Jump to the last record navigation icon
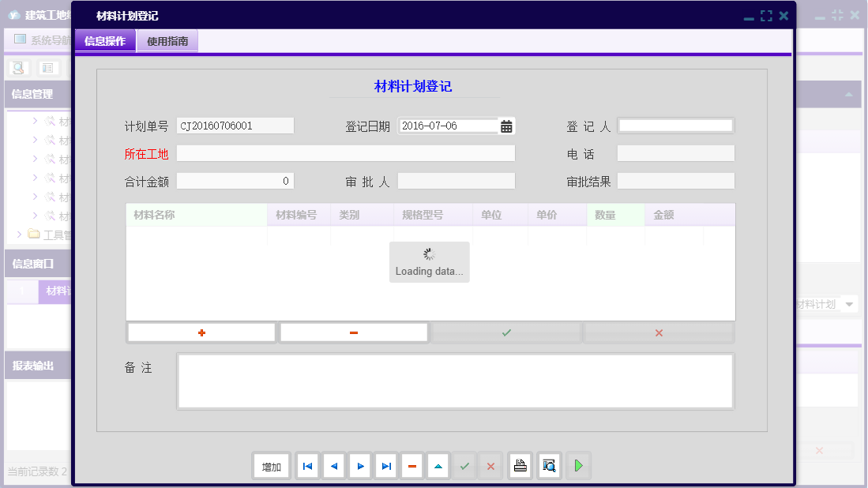 [385, 466]
